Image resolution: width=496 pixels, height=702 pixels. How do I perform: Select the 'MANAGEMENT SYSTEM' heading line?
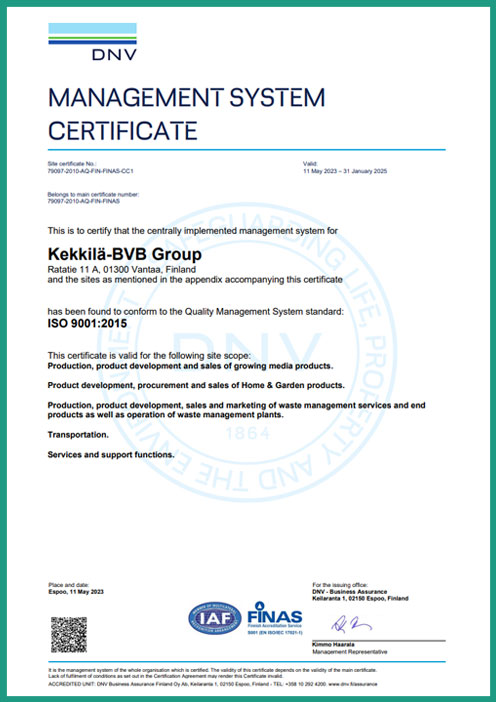point(187,98)
